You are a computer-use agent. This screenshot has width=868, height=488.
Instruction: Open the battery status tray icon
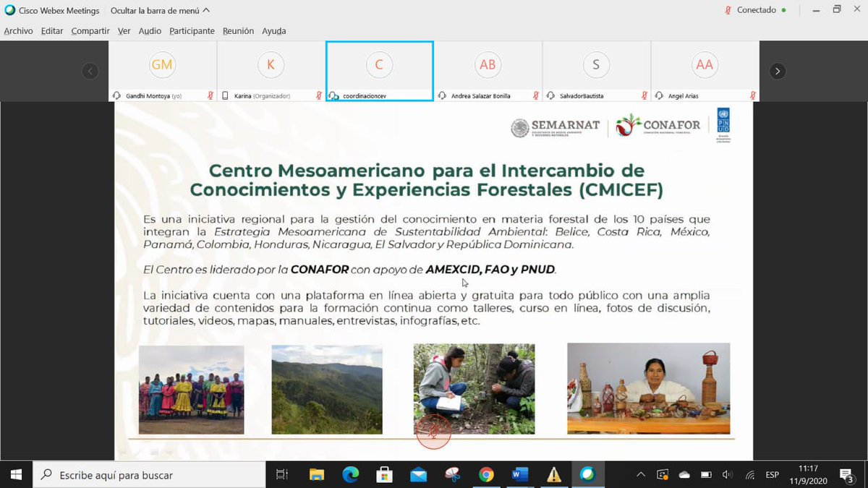[x=706, y=475]
